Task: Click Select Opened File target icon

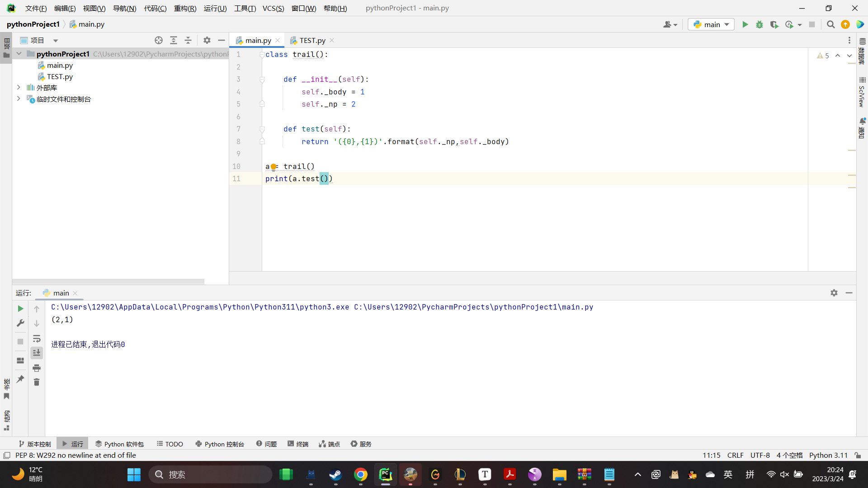Action: coord(159,40)
